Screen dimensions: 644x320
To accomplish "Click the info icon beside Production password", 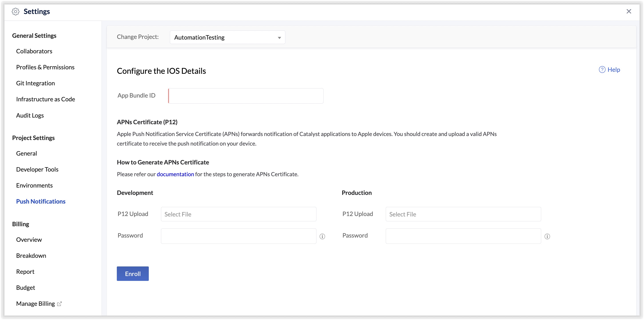I will [x=547, y=236].
